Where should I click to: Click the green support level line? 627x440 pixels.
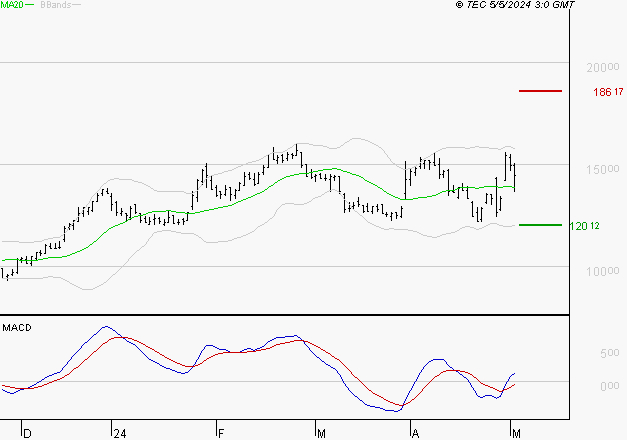[540, 225]
